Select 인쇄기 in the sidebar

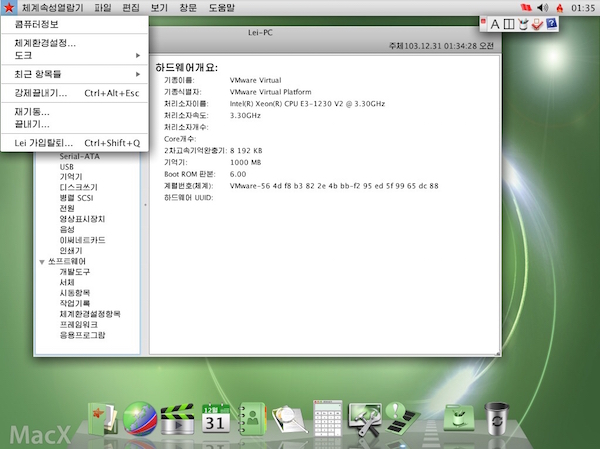point(71,251)
